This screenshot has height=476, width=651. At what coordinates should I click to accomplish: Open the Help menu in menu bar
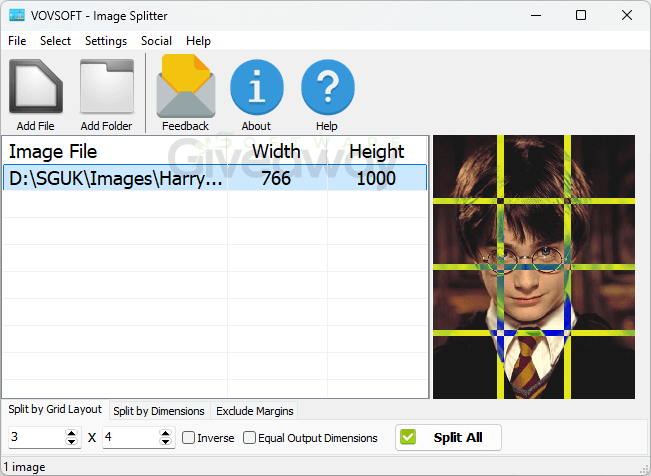click(x=198, y=41)
